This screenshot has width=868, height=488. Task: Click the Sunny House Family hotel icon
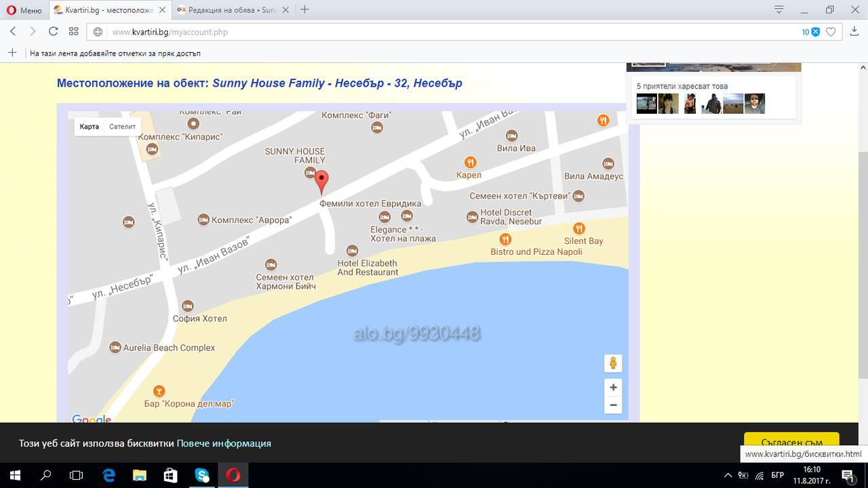coord(310,173)
